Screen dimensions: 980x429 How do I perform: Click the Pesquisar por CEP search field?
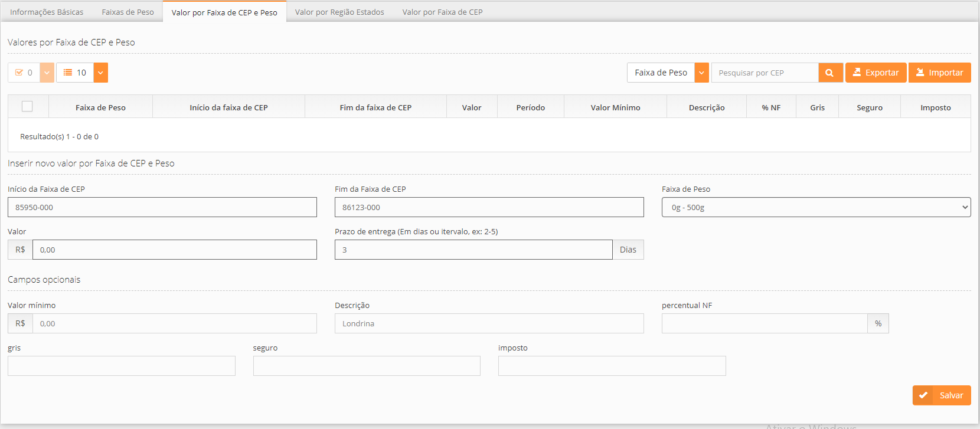coord(765,73)
